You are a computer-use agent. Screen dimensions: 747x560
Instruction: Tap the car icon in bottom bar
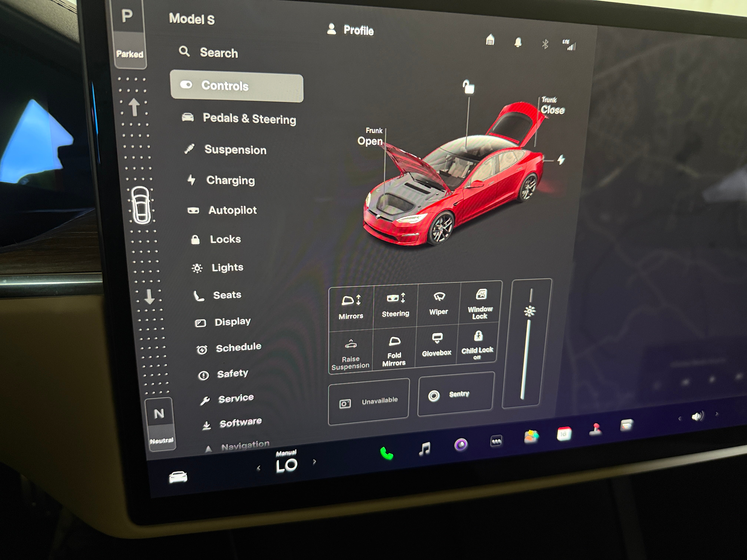(x=178, y=477)
